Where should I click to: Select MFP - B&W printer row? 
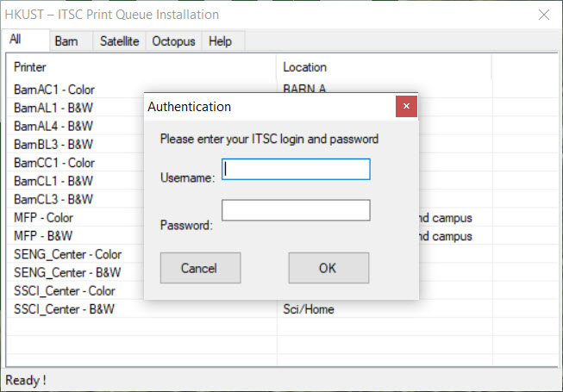pos(43,236)
